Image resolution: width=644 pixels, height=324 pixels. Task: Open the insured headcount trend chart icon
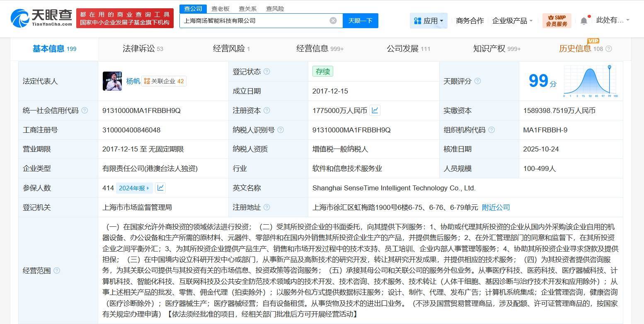160,188
